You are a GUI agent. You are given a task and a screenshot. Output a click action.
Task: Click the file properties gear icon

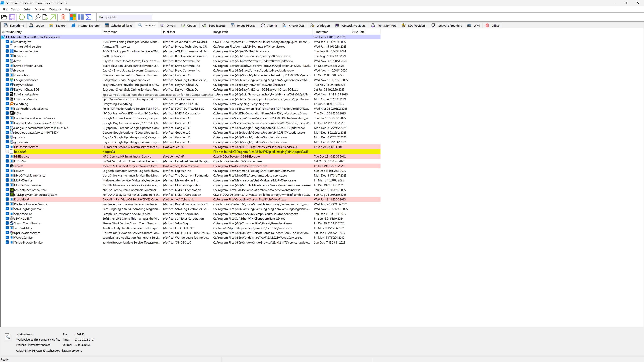[45, 17]
